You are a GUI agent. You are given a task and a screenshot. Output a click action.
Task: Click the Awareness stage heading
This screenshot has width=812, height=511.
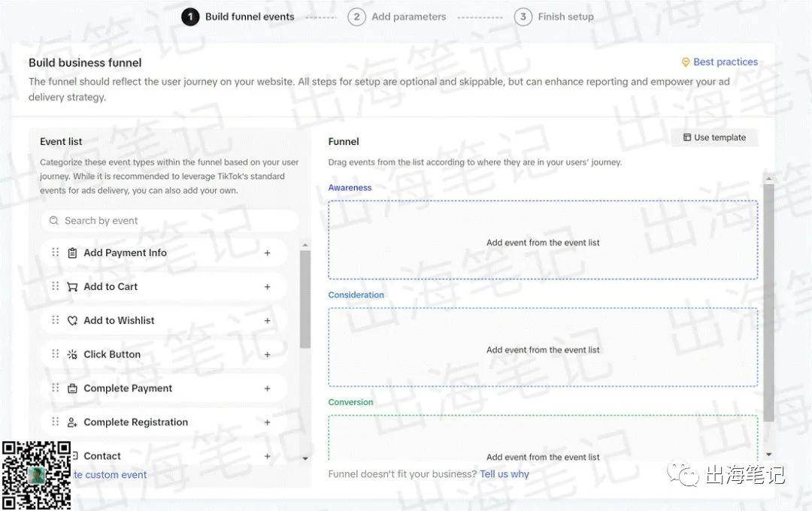pos(350,187)
